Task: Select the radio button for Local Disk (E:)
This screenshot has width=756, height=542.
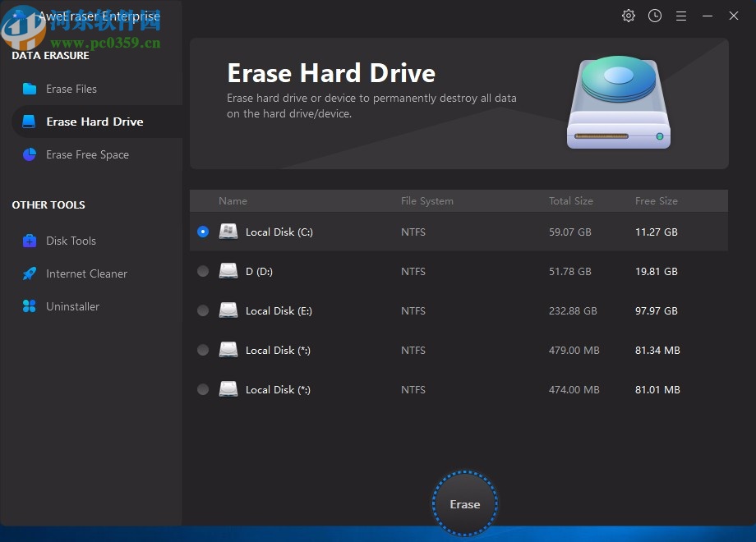Action: pos(203,310)
